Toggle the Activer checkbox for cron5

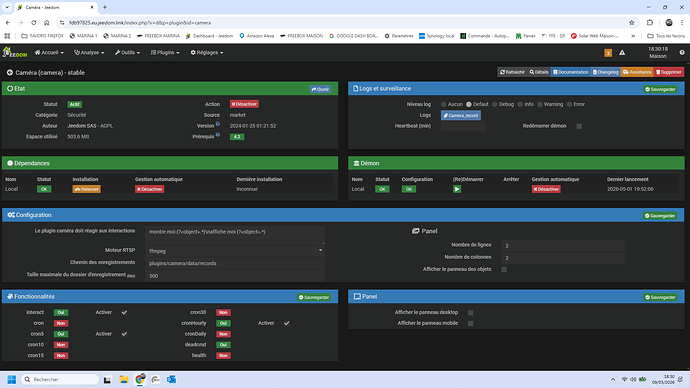click(124, 334)
